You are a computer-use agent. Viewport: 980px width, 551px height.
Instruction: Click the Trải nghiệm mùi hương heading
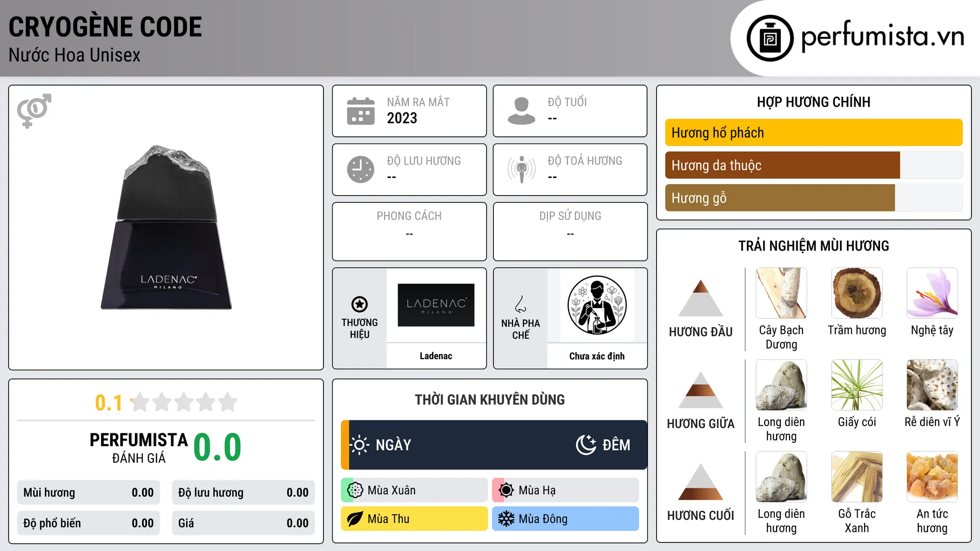click(x=813, y=246)
